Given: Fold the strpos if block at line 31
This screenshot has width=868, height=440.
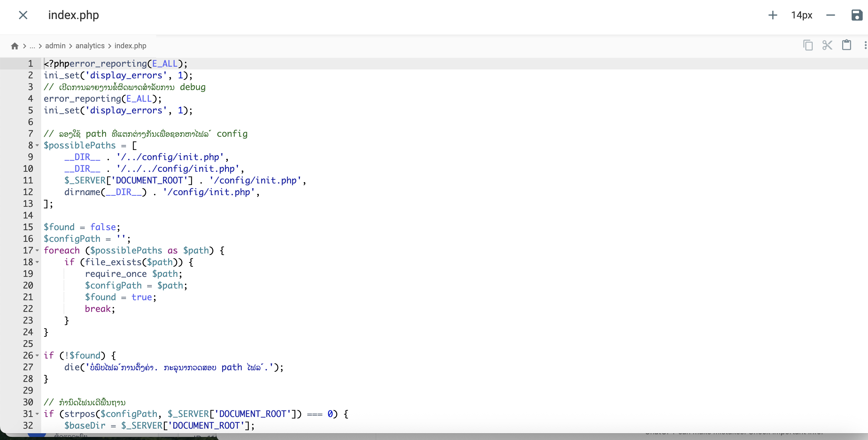Looking at the screenshot, I should (37, 414).
